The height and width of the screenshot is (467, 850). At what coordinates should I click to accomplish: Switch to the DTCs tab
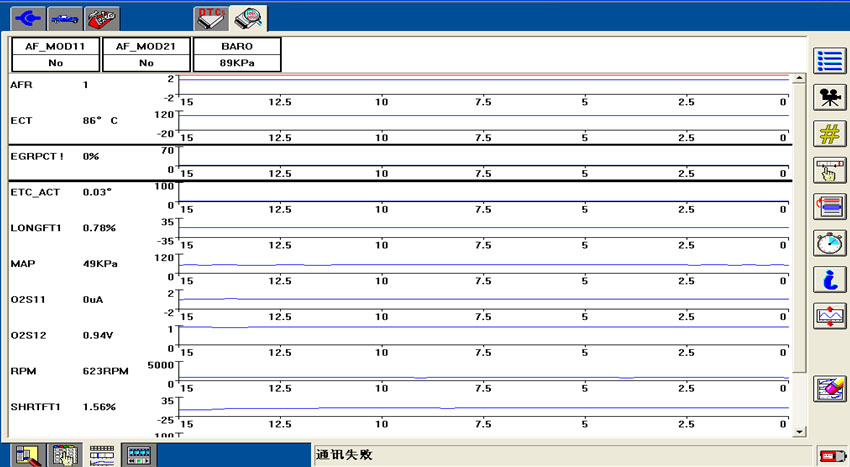click(x=211, y=18)
